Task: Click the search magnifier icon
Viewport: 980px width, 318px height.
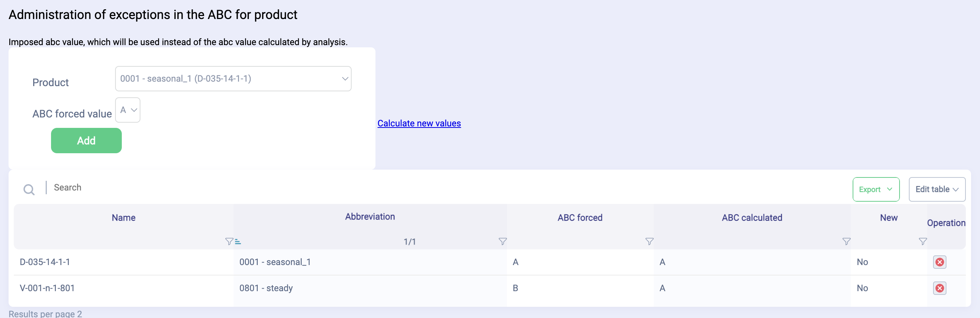Action: pyautogui.click(x=29, y=189)
